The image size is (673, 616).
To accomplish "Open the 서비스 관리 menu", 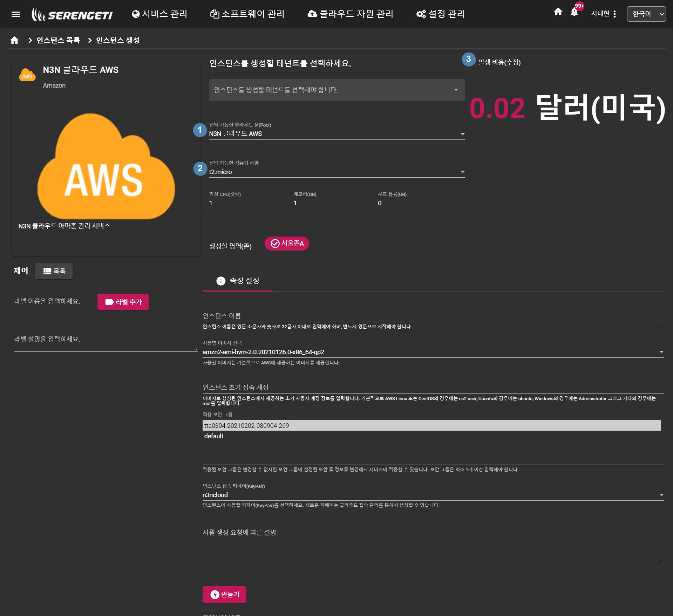I will (159, 14).
